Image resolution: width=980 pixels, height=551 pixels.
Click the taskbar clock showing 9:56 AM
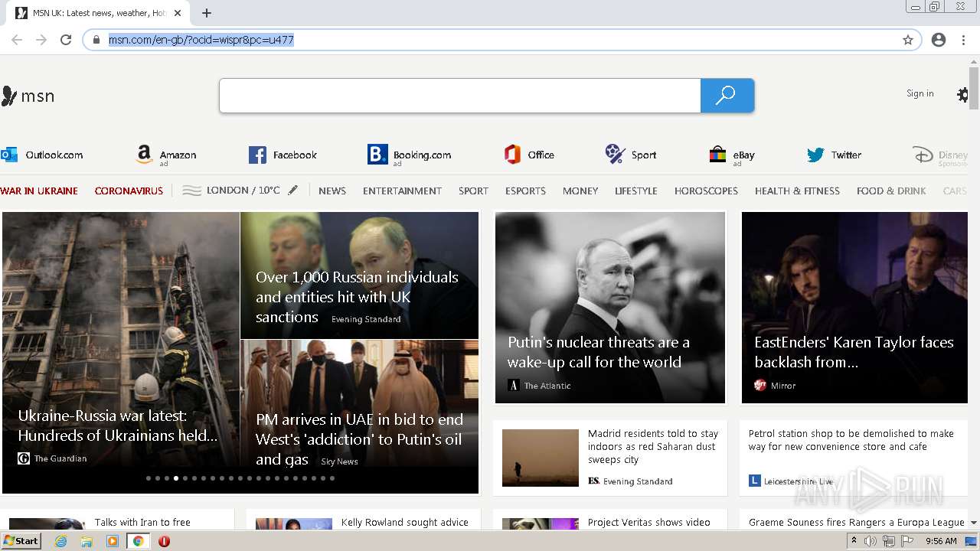(941, 541)
